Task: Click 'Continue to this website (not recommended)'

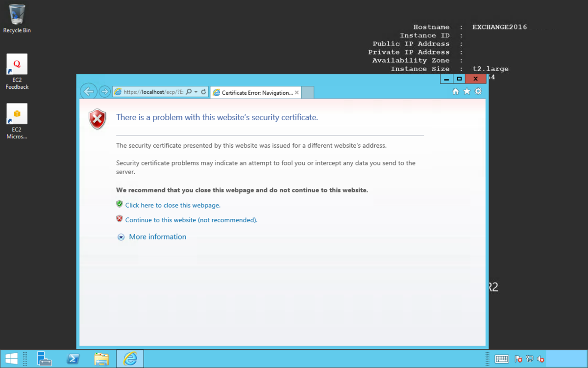Action: click(x=191, y=220)
